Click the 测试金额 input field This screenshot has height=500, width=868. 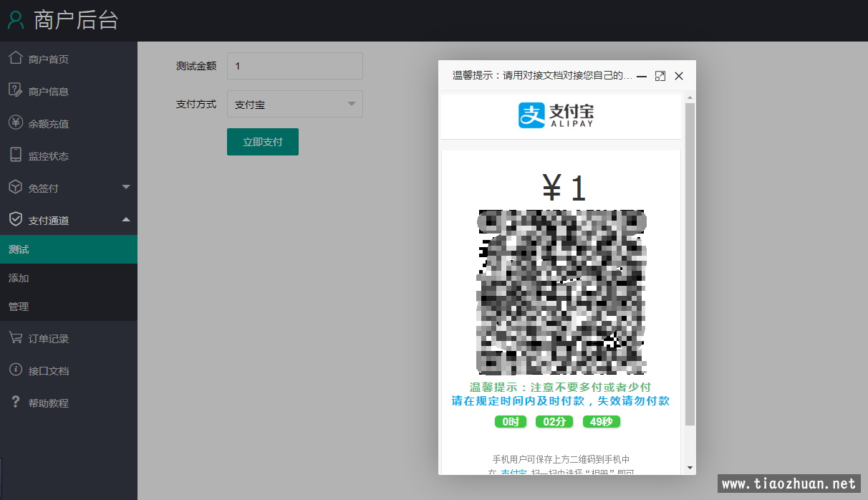[294, 66]
